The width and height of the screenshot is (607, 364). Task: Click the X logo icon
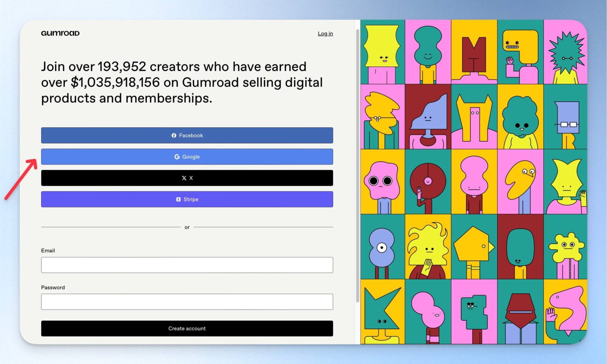(x=184, y=178)
